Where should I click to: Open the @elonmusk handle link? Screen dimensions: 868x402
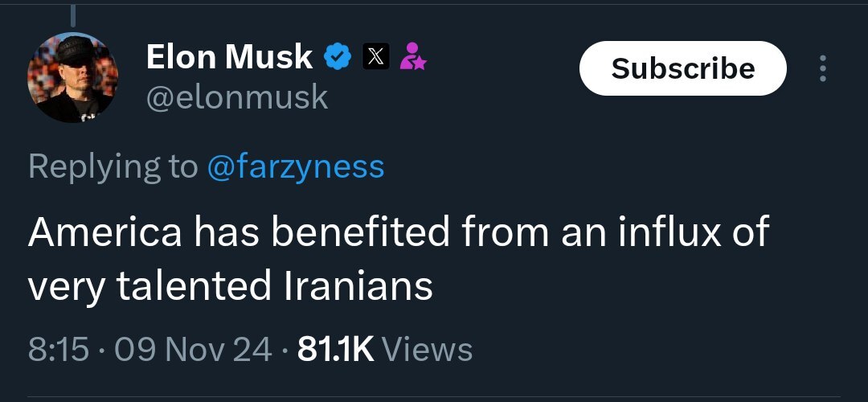(x=237, y=97)
